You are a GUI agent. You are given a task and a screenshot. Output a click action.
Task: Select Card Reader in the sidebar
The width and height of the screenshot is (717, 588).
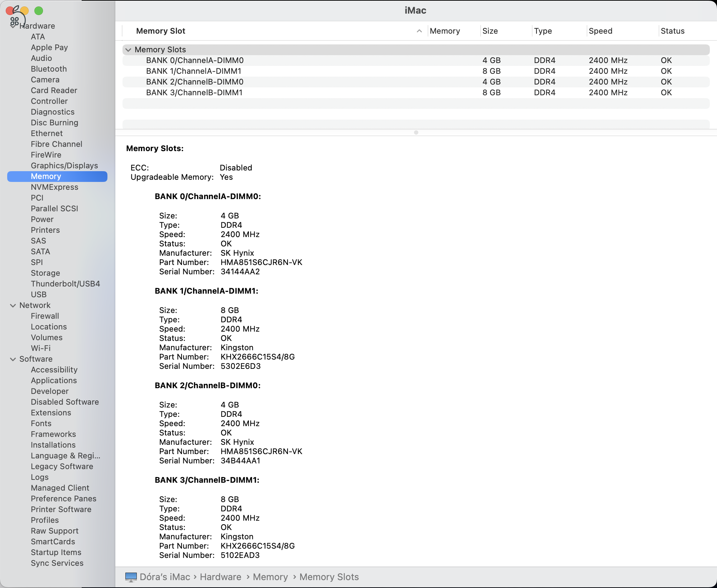(54, 91)
